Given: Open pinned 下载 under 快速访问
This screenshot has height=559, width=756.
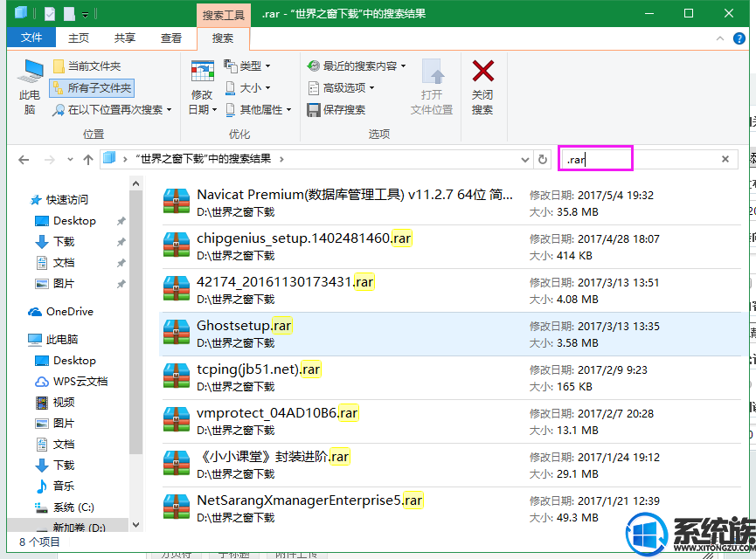Looking at the screenshot, I should [55, 241].
